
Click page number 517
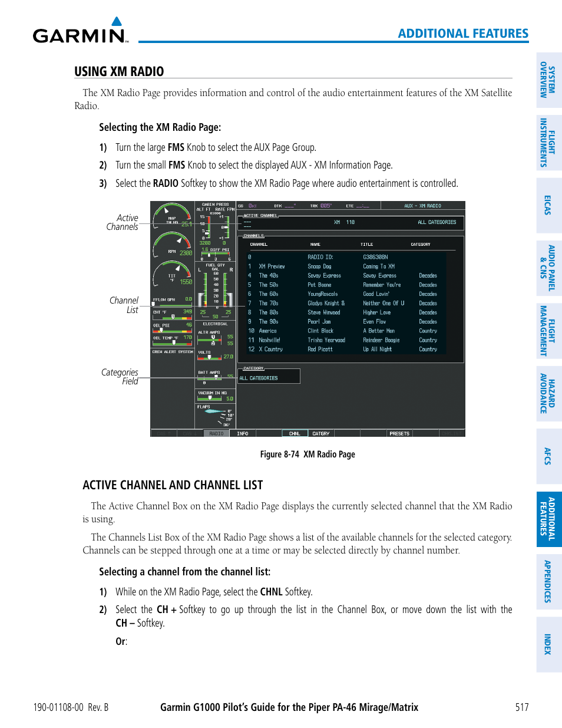point(522,707)
